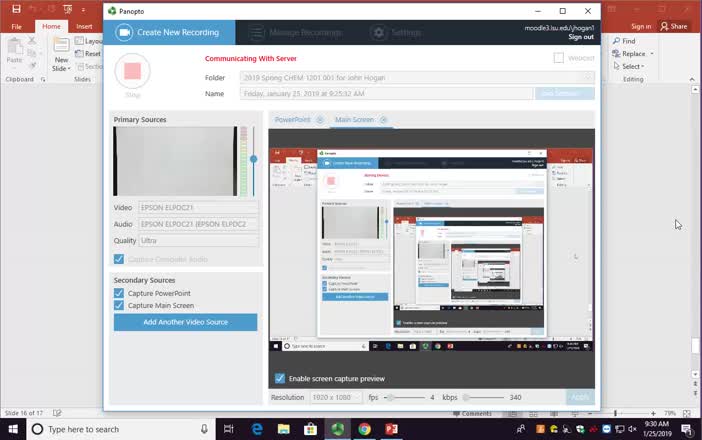Adjust the audio volume slider
Screen dimensions: 702x440
253,159
